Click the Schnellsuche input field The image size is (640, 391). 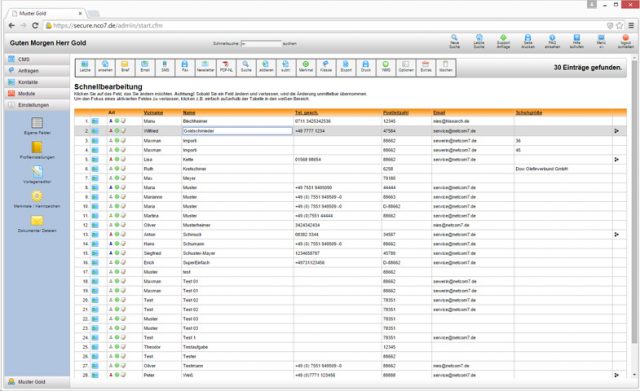click(261, 43)
